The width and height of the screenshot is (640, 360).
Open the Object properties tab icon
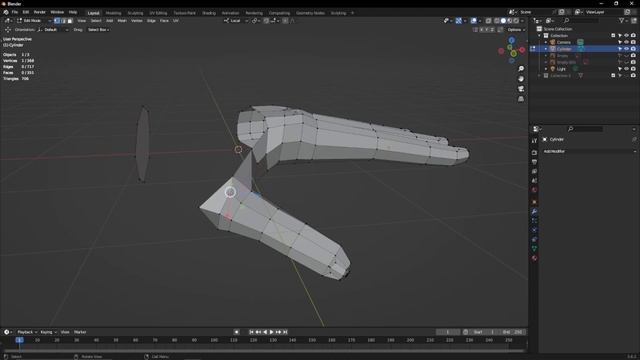(x=534, y=202)
